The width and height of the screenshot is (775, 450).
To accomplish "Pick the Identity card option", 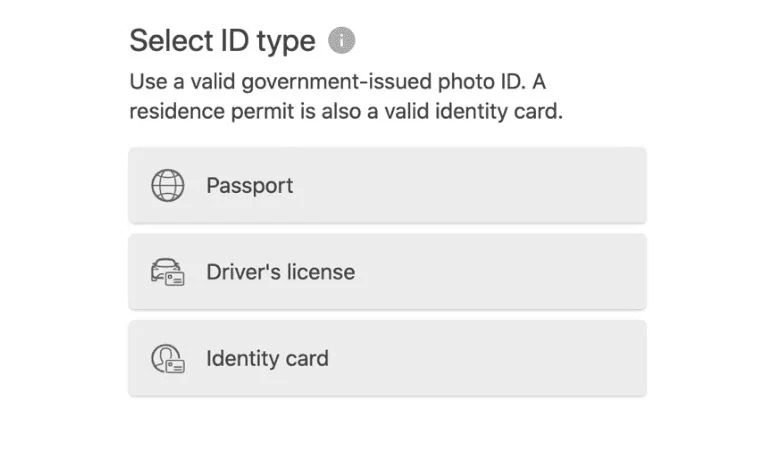I will point(387,358).
